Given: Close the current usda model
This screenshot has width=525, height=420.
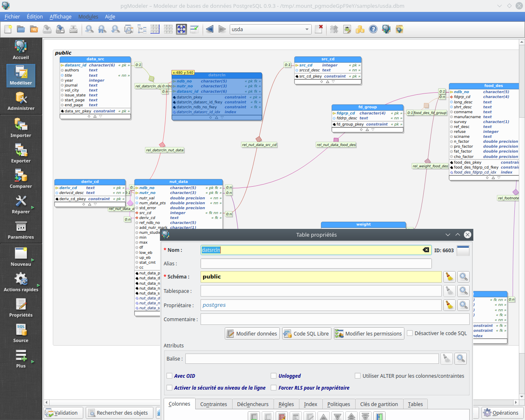Looking at the screenshot, I should [x=319, y=29].
